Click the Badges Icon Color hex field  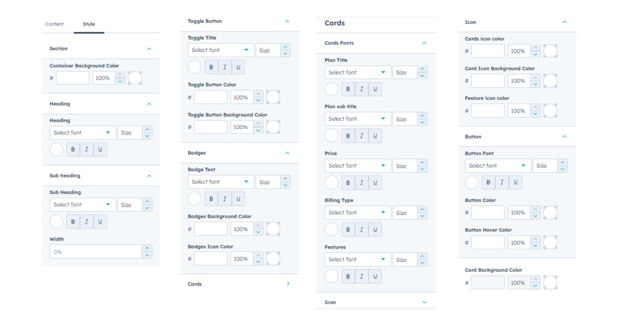pyautogui.click(x=211, y=259)
